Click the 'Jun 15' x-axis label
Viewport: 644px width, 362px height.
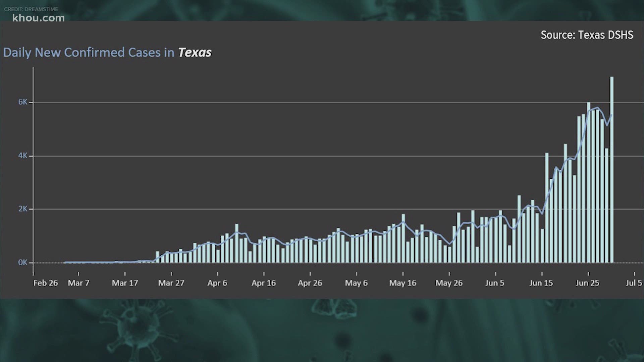click(x=541, y=283)
